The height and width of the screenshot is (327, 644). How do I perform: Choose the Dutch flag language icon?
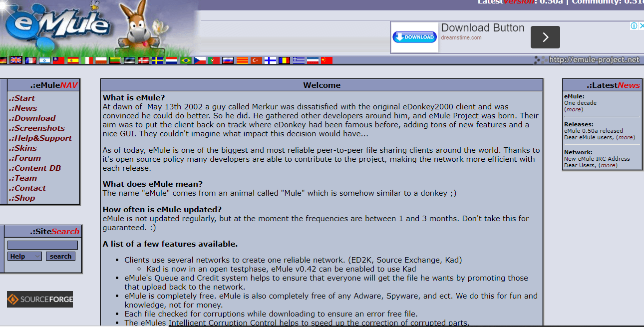(171, 60)
